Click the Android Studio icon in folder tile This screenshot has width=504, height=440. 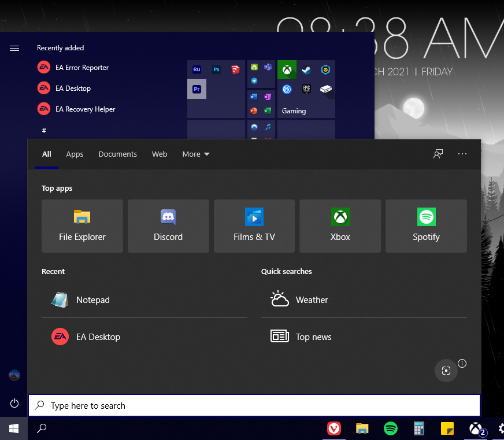coord(254,67)
